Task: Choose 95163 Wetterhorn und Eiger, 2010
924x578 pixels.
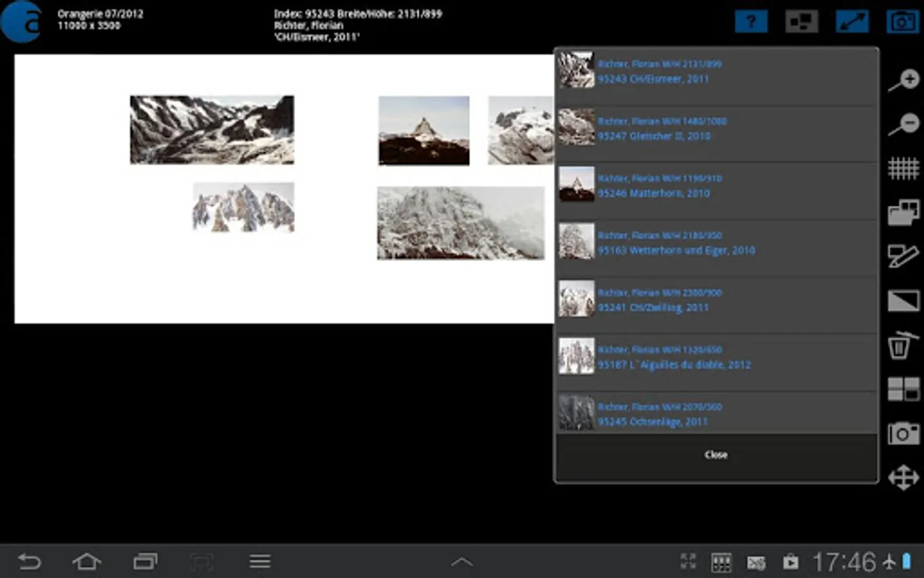Action: tap(715, 243)
